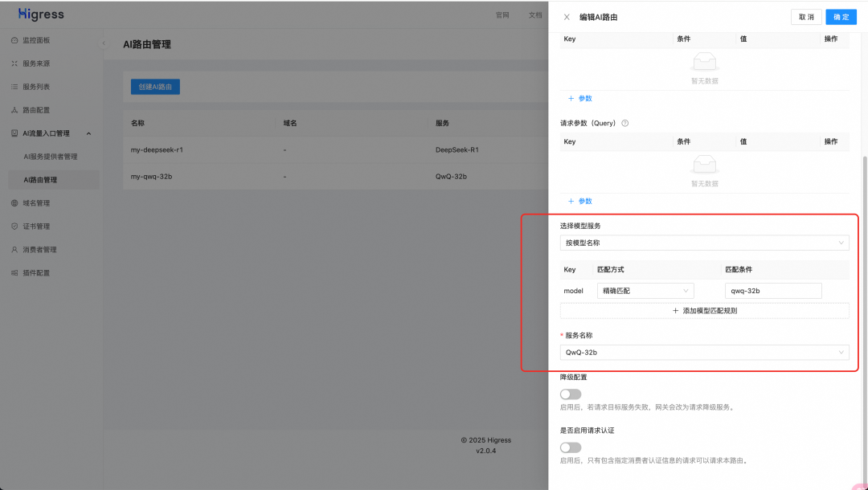Click the 创建AI路由 button

pos(155,86)
